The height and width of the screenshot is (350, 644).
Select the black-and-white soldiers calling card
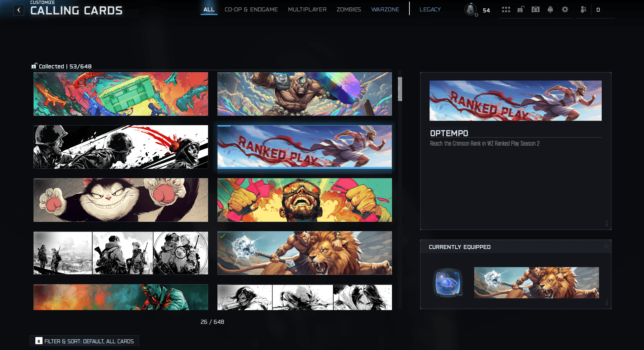pos(120,147)
